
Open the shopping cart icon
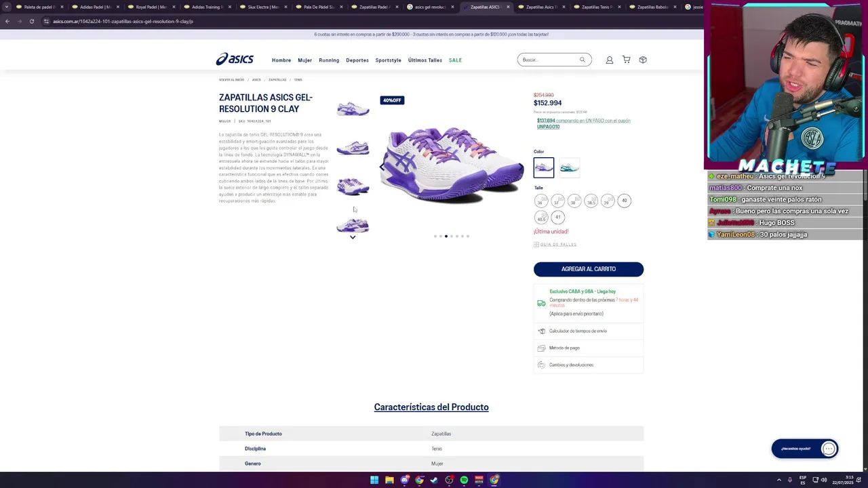pyautogui.click(x=626, y=60)
